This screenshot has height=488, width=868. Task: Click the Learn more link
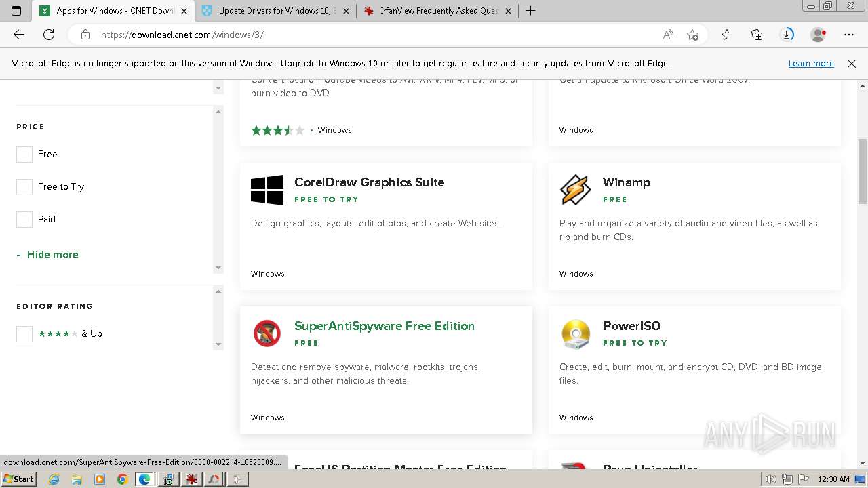tap(811, 64)
